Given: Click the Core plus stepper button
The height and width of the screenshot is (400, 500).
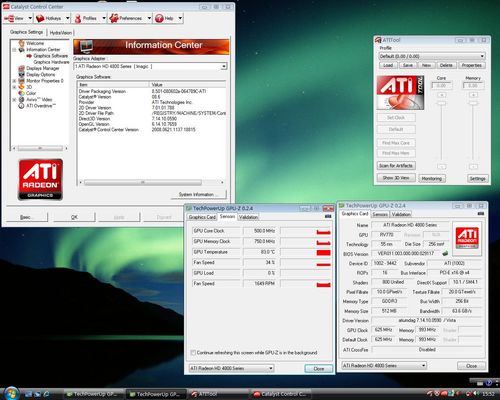Looking at the screenshot, I should tap(442, 95).
